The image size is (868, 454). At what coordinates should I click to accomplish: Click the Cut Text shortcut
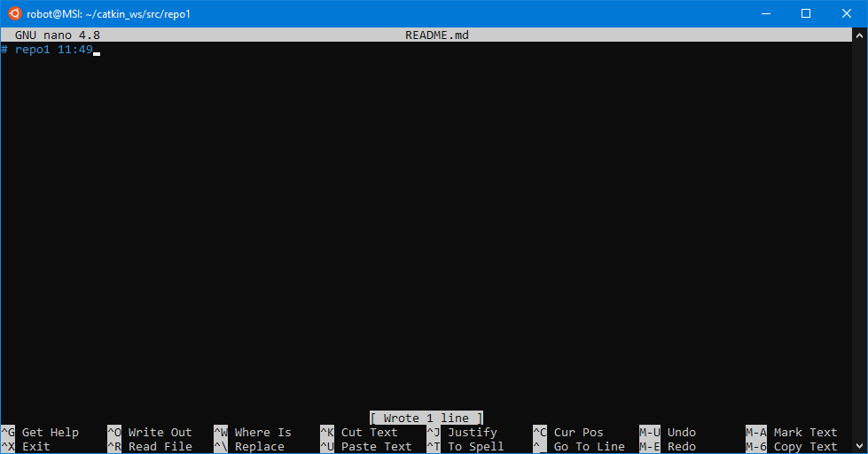click(x=369, y=433)
